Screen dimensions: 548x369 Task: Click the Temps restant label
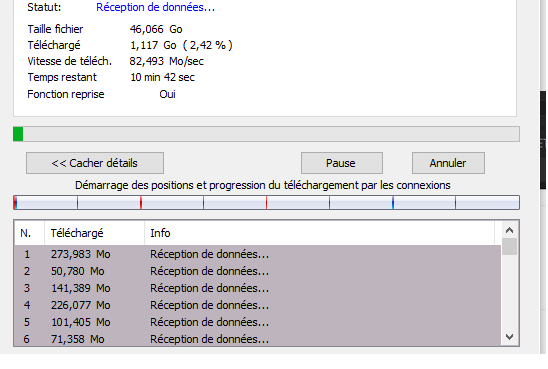pos(62,77)
